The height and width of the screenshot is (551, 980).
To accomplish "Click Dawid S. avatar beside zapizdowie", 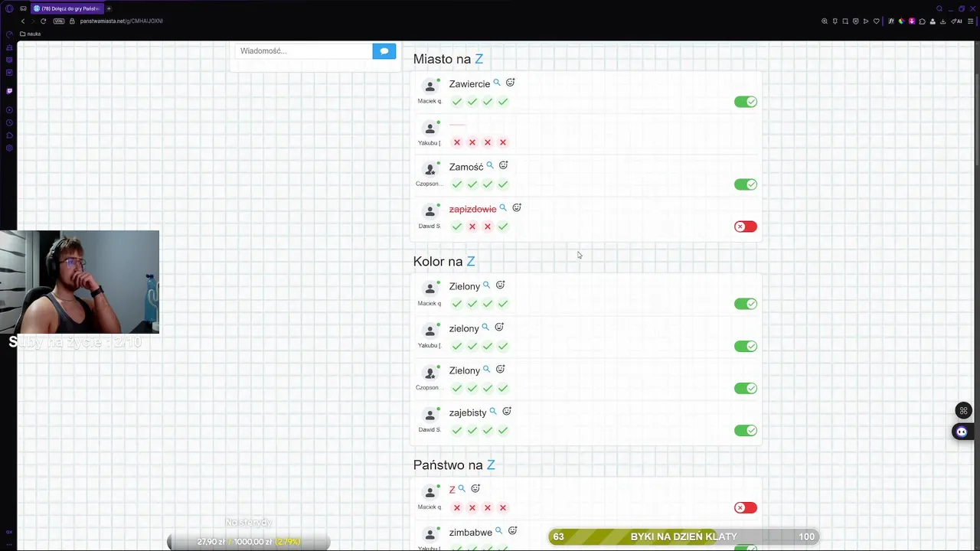I will pos(430,211).
